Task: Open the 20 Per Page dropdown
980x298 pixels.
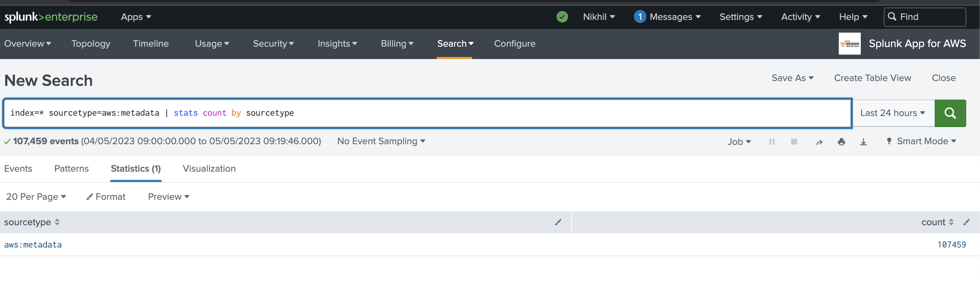Action: tap(36, 197)
